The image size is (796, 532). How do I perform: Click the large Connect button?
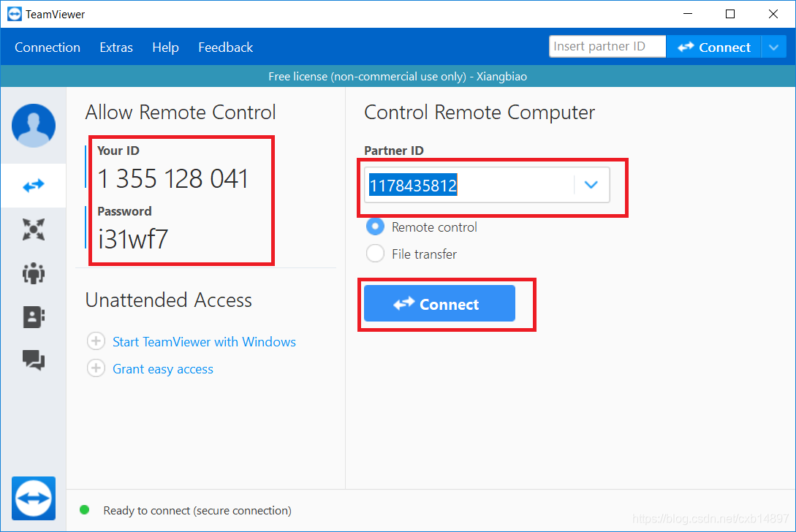(439, 303)
